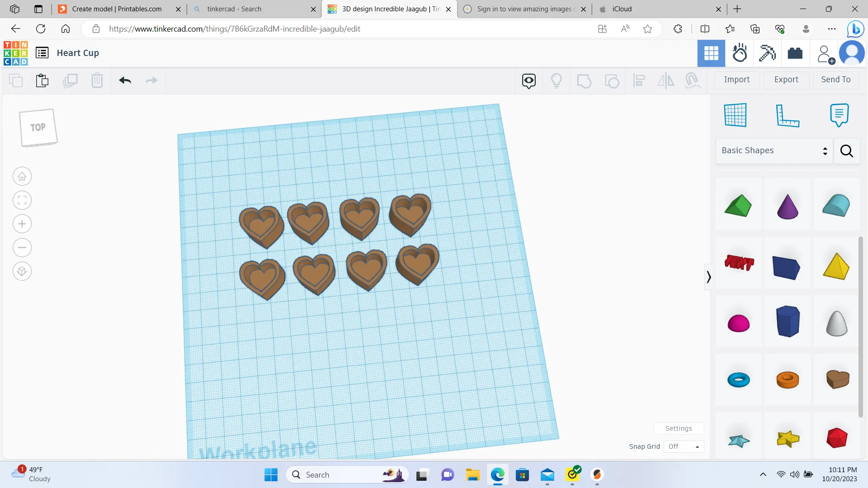Click the home view icon
This screenshot has height=488, width=868.
click(22, 177)
